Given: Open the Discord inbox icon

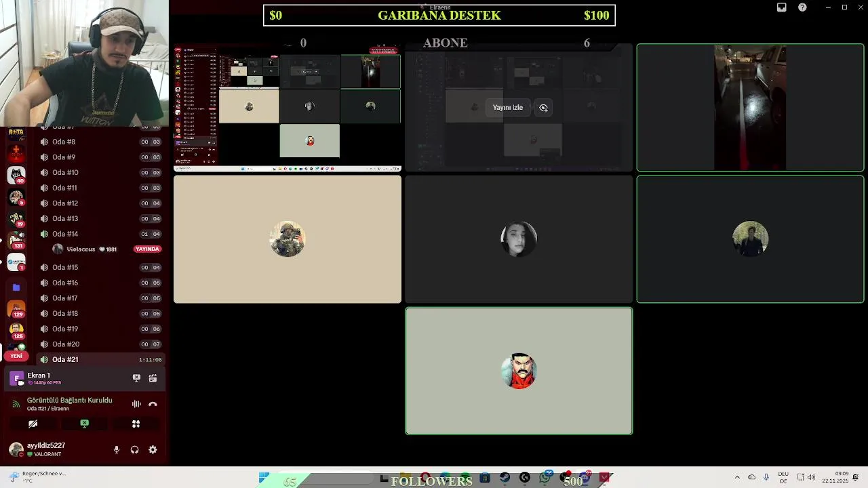Looking at the screenshot, I should (781, 7).
